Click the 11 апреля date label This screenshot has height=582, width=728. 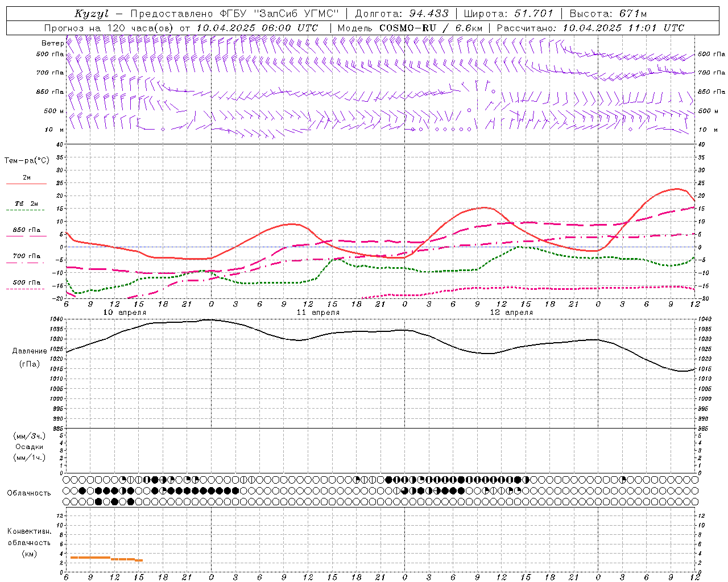point(318,313)
